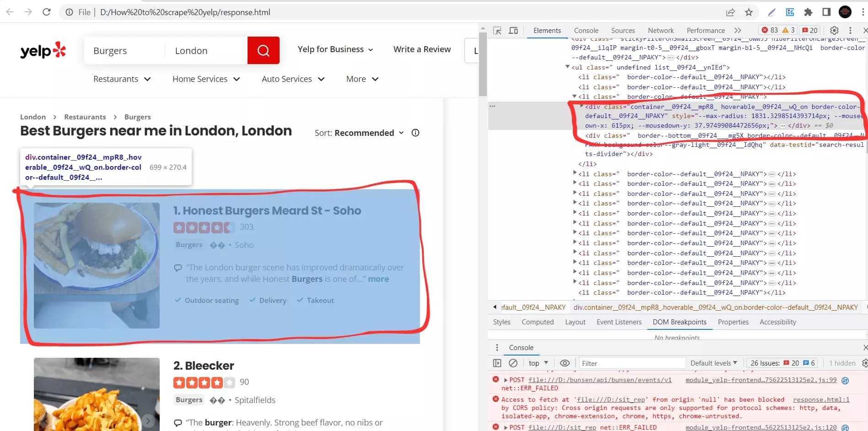Screen dimensions: 868x431
Task: Click the 20 issues badge in DevTools toolbar
Action: point(810,30)
